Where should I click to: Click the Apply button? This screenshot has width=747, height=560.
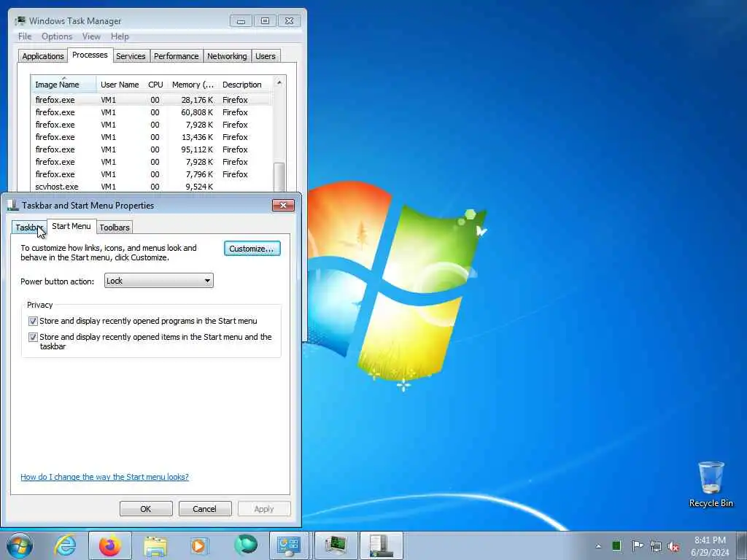coord(264,508)
